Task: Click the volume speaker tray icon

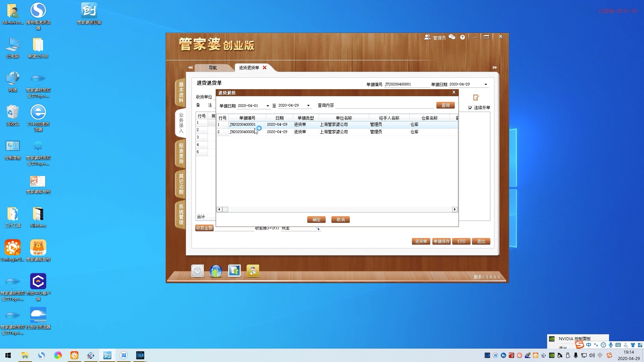Action: click(592, 355)
